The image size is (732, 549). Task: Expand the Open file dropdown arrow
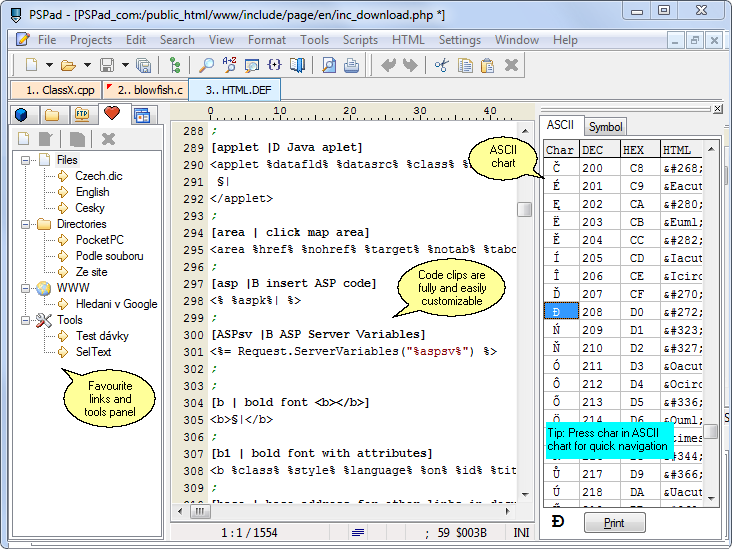click(x=87, y=65)
